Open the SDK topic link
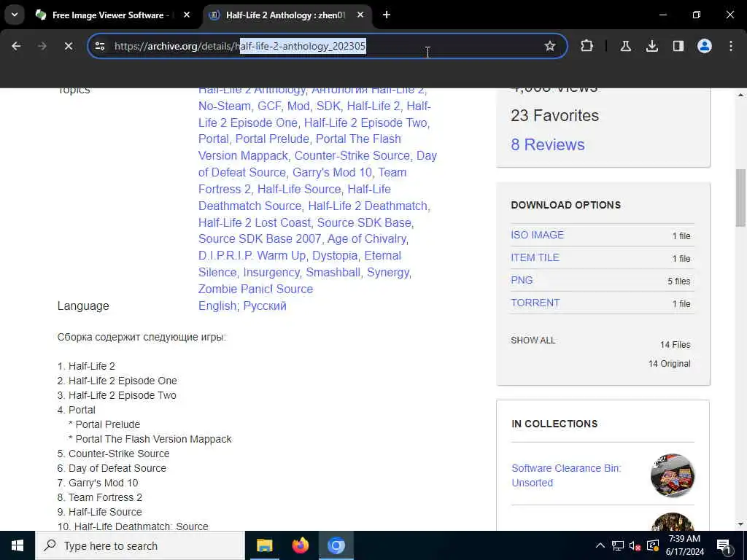The width and height of the screenshot is (747, 560). tap(328, 106)
